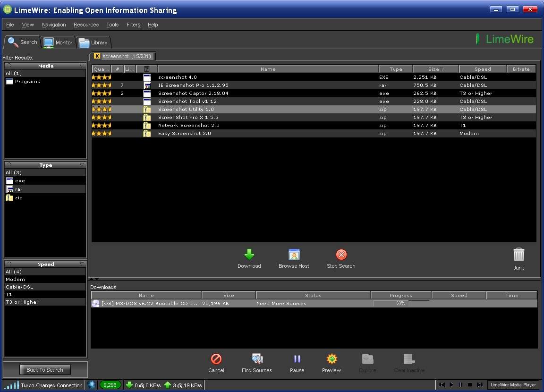Screen dimensions: 544x392
Task: Pause the selected download
Action: pyautogui.click(x=297, y=359)
